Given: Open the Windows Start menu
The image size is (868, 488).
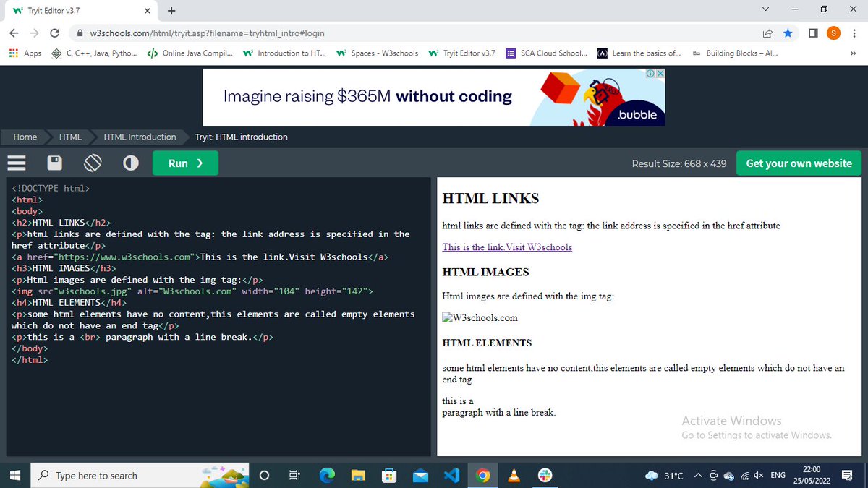Looking at the screenshot, I should click(14, 475).
